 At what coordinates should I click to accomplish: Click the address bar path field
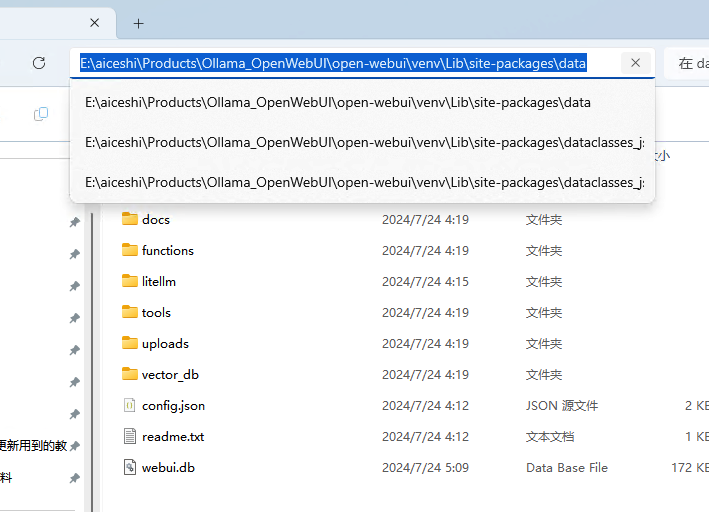coord(362,63)
